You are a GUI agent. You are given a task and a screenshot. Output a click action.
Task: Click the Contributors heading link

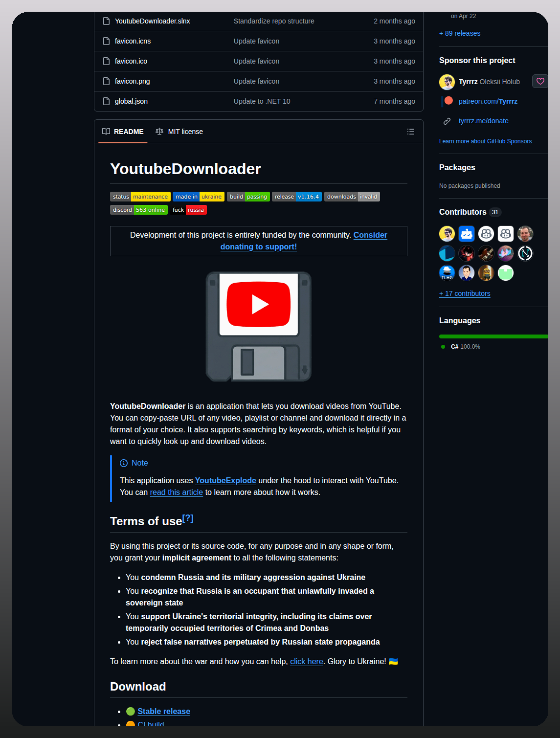click(463, 212)
